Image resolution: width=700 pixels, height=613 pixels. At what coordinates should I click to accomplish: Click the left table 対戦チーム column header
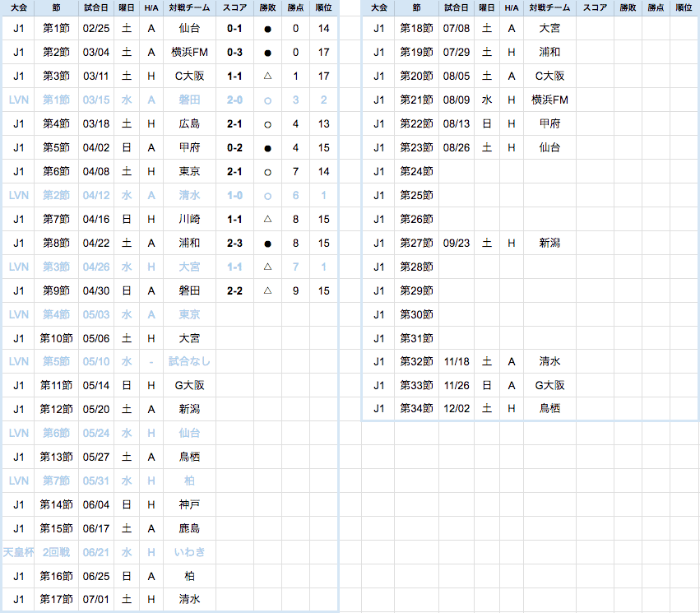tap(189, 7)
